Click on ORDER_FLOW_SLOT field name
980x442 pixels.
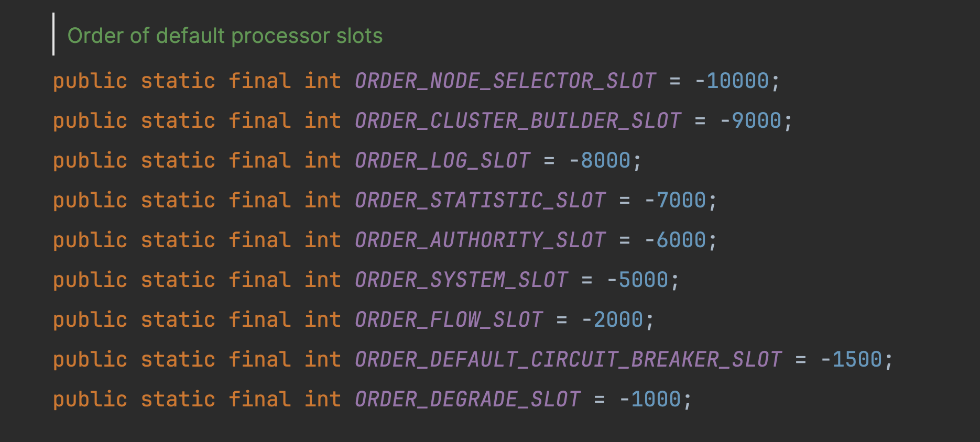[x=449, y=320]
